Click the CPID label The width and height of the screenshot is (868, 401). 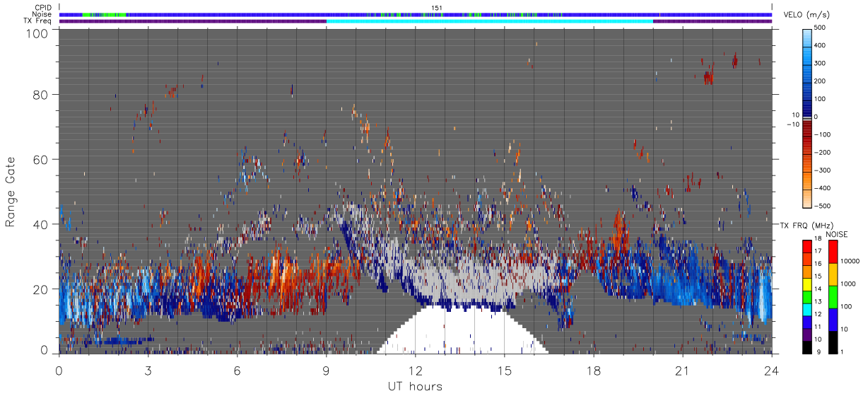(43, 8)
